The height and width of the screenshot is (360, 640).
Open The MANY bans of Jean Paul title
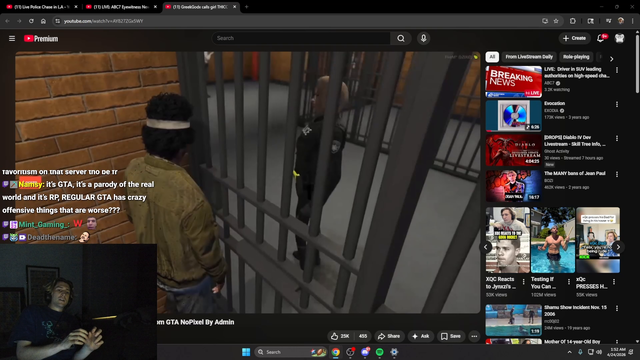pyautogui.click(x=575, y=173)
